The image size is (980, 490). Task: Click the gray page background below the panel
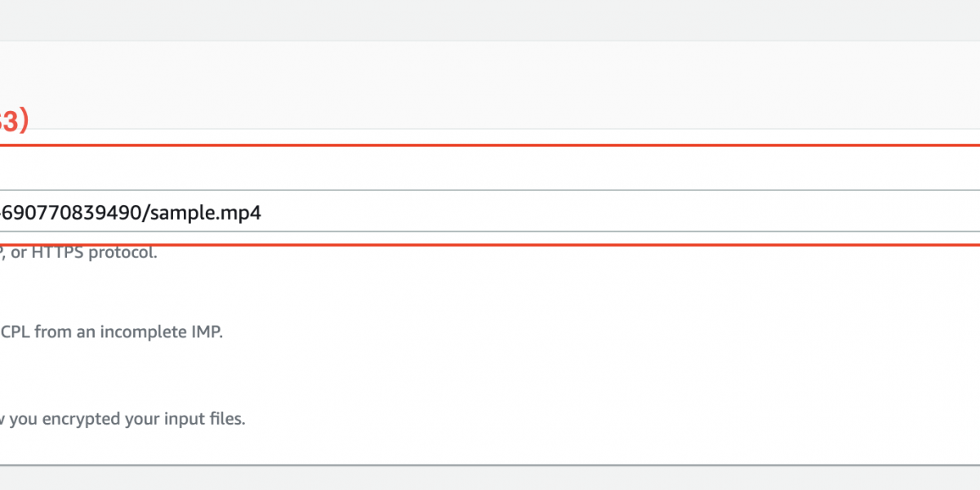click(x=490, y=479)
